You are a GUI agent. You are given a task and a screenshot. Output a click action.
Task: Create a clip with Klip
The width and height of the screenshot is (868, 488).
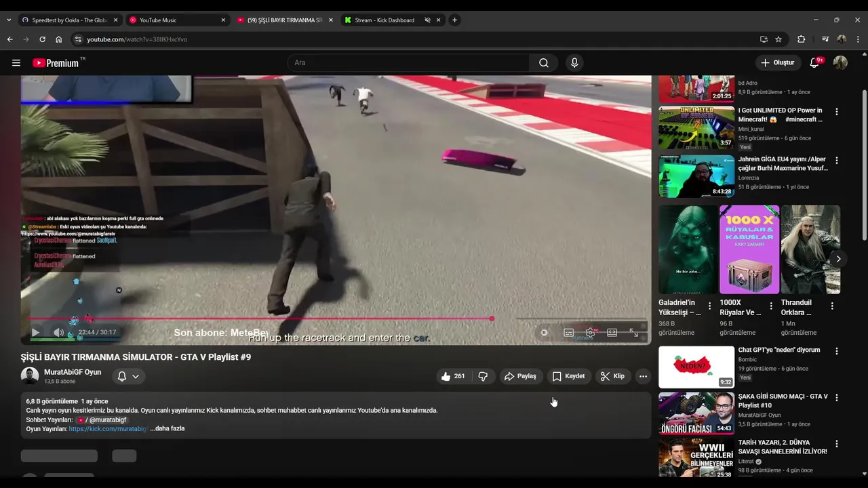(x=613, y=376)
